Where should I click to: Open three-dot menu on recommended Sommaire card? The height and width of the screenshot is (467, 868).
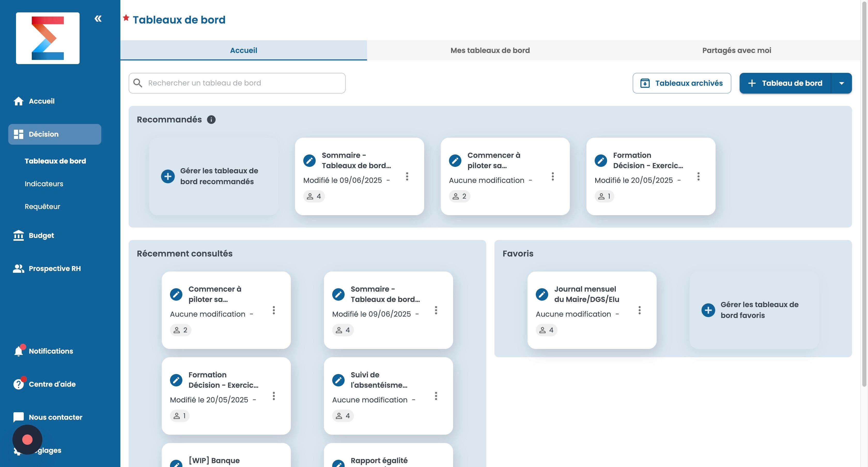pos(407,176)
